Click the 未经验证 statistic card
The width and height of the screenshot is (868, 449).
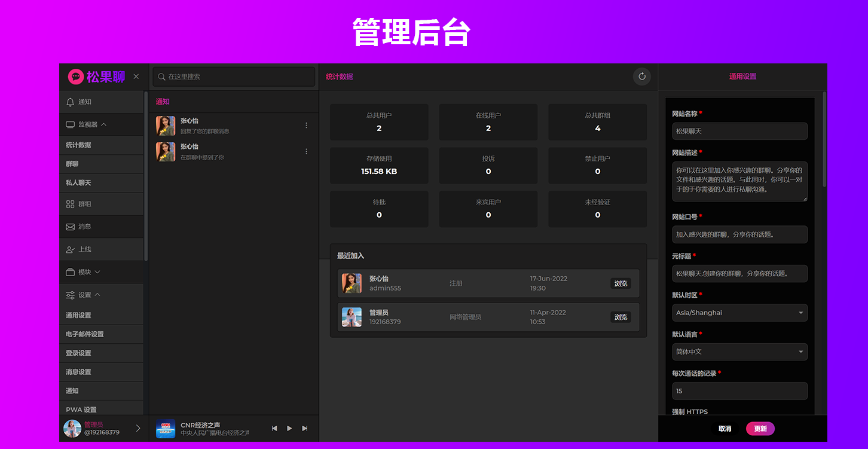point(598,209)
